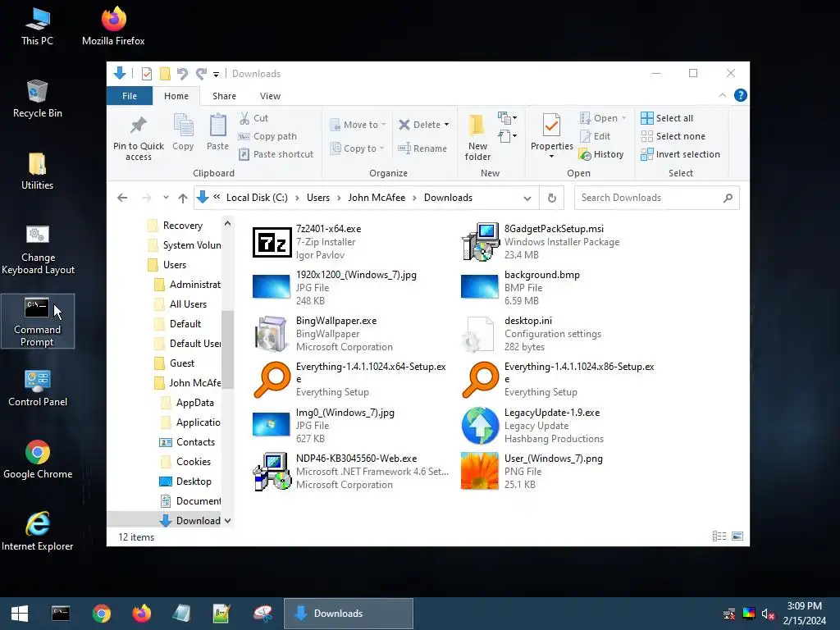The image size is (840, 630).
Task: Click the Cut scissors icon
Action: coord(244,118)
